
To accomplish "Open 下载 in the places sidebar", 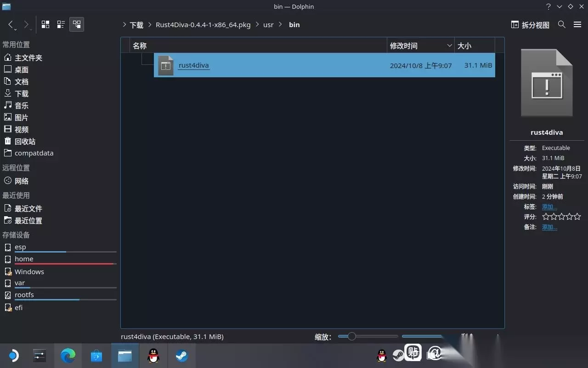I will click(22, 93).
